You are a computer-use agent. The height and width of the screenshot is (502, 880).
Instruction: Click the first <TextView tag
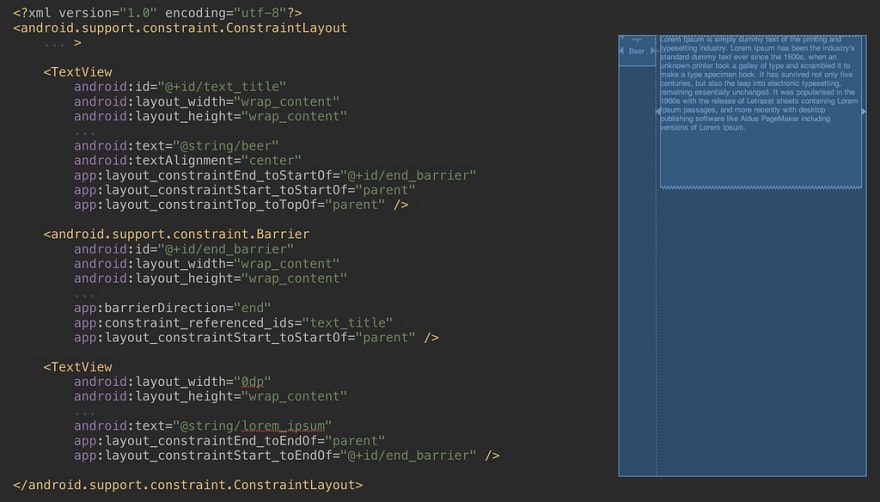click(78, 72)
